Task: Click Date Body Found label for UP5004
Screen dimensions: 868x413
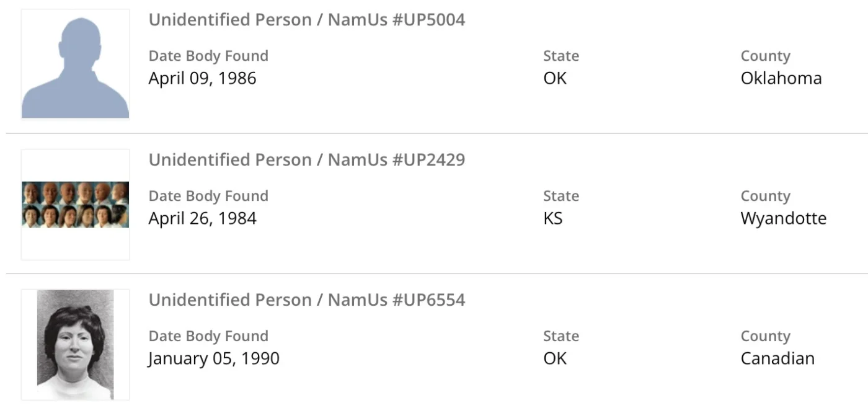Action: [x=208, y=56]
